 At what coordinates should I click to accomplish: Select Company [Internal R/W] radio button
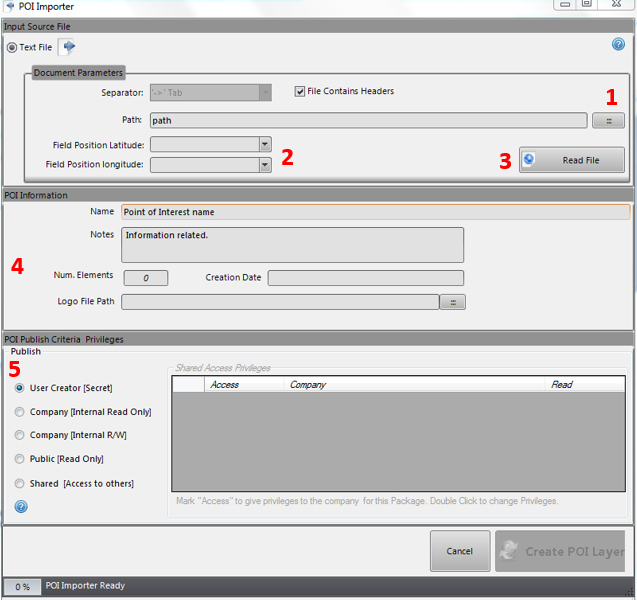click(x=20, y=435)
